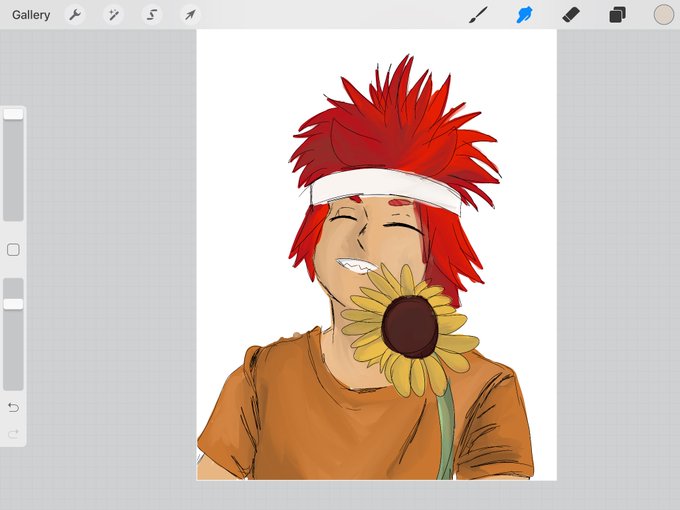Select the Eraser tool
The height and width of the screenshot is (510, 680).
pos(571,15)
